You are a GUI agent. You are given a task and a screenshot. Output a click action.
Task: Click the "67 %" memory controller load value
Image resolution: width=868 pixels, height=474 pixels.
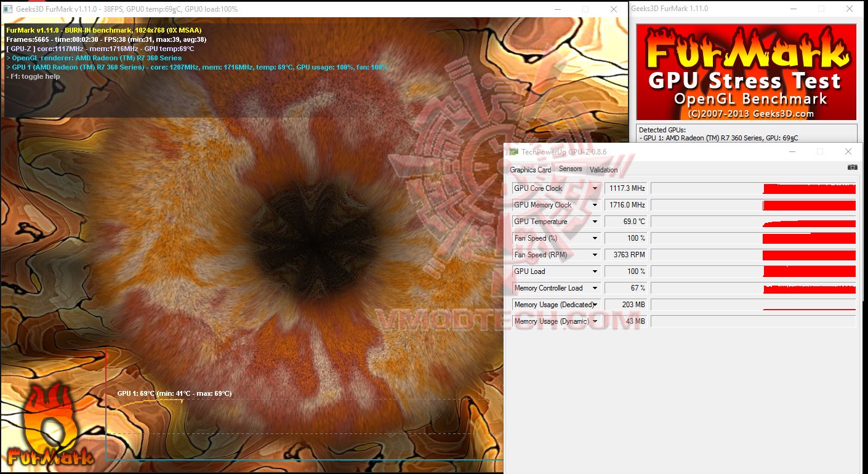tap(625, 288)
